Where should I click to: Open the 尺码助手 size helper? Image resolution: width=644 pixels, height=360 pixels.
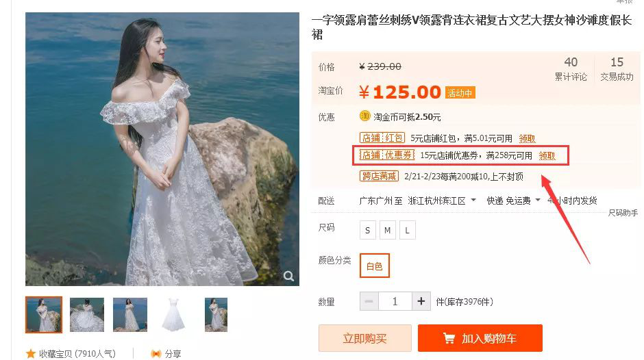[623, 213]
